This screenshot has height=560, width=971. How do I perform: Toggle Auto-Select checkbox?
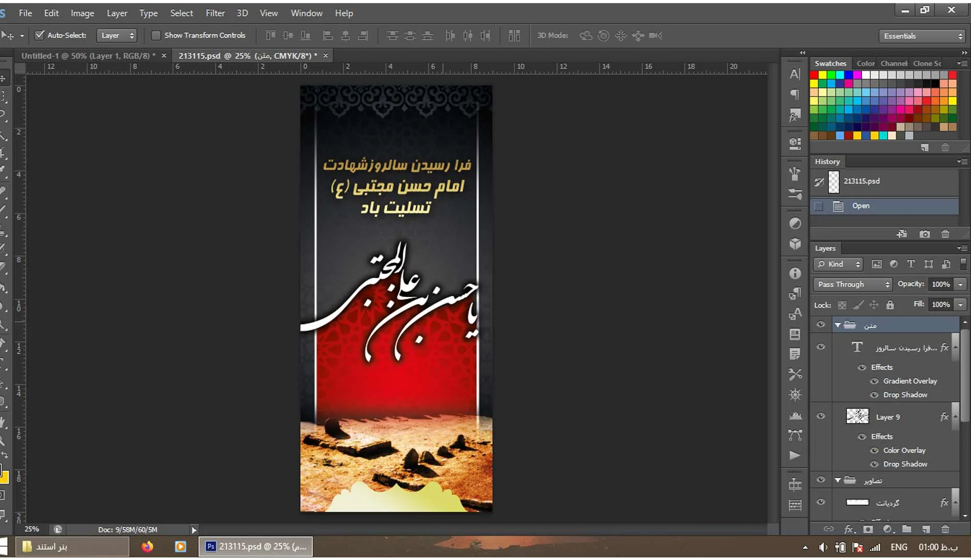click(39, 35)
